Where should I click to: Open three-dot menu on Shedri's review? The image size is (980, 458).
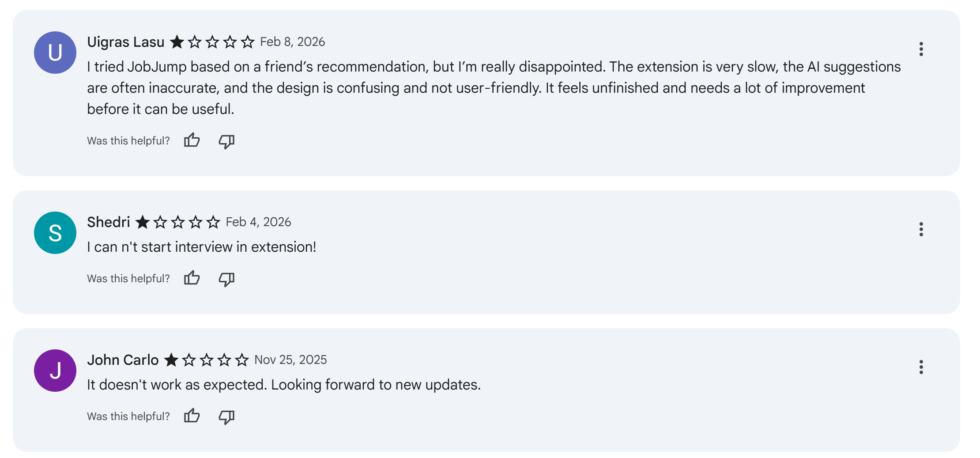(x=921, y=229)
